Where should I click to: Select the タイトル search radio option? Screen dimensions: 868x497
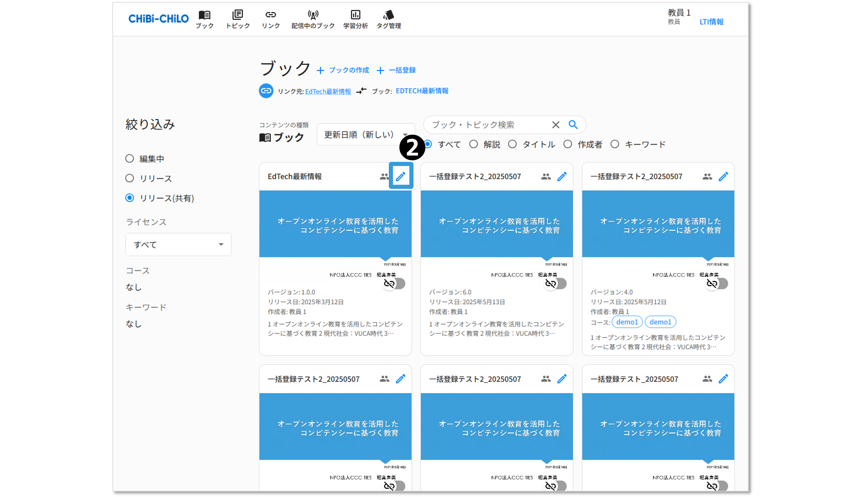click(512, 144)
